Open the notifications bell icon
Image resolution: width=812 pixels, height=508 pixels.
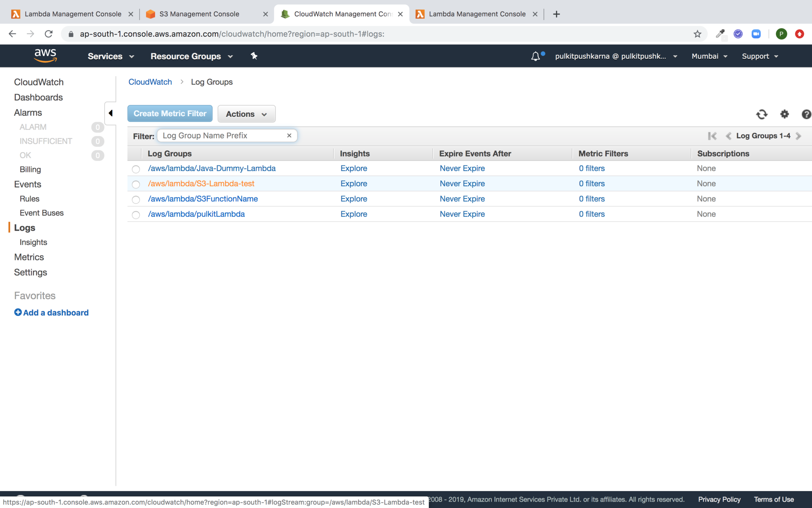[535, 56]
